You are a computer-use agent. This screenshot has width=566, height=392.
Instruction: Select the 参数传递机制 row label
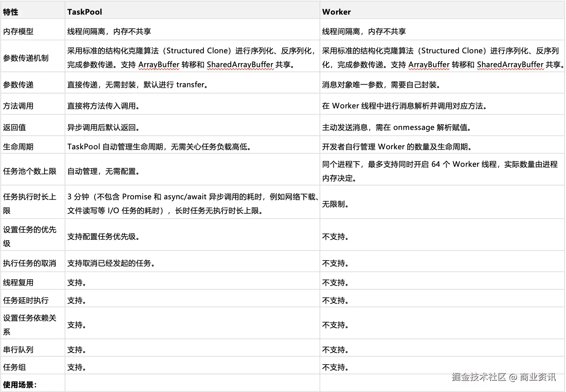(x=23, y=56)
